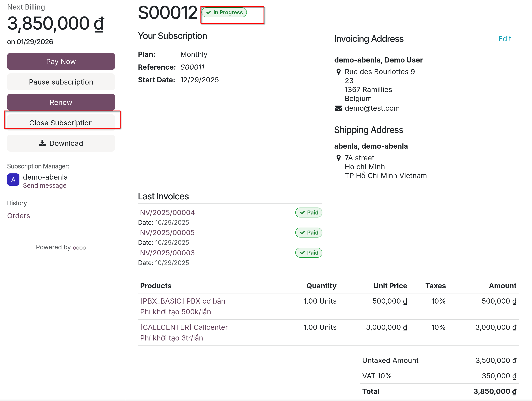Click the Shipping Address heading
This screenshot has height=401, width=532.
point(368,130)
